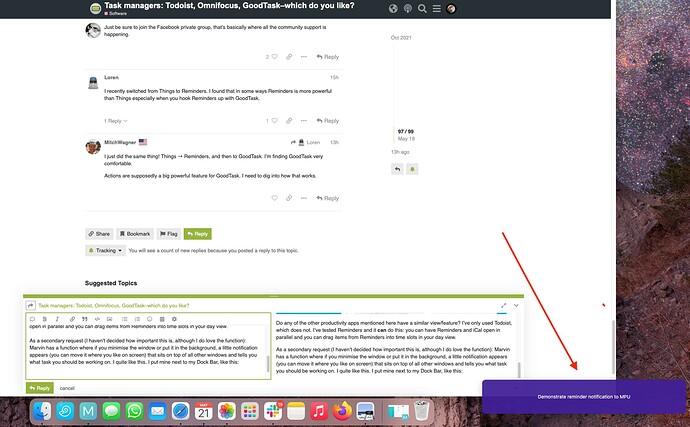Toggle italic formatting in the composer toolbar
The width and height of the screenshot is (690, 427).
tap(57, 319)
